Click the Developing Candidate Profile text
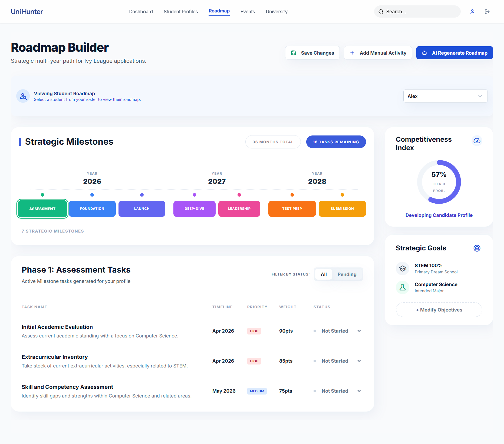This screenshot has height=444, width=504. pos(439,215)
